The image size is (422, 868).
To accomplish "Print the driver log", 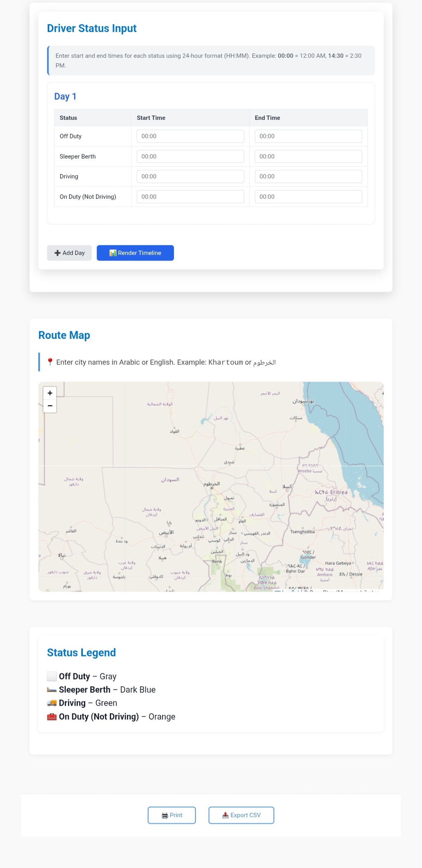I will [171, 815].
